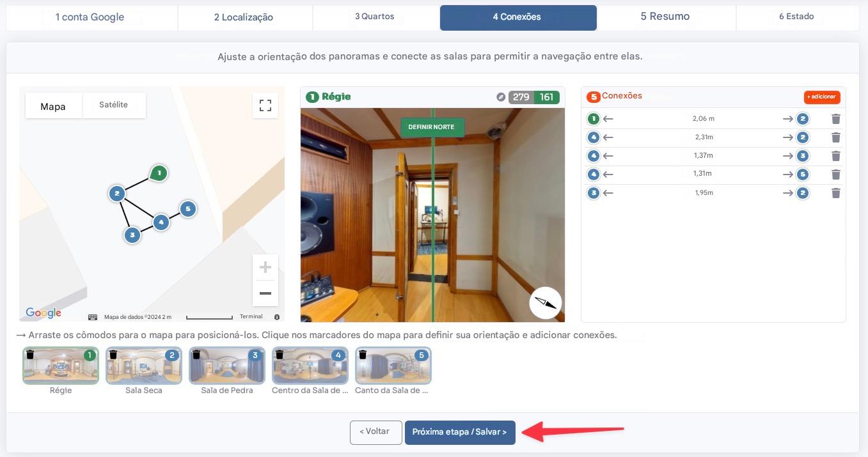Click the compass icon on the panorama
The height and width of the screenshot is (457, 868).
click(545, 303)
